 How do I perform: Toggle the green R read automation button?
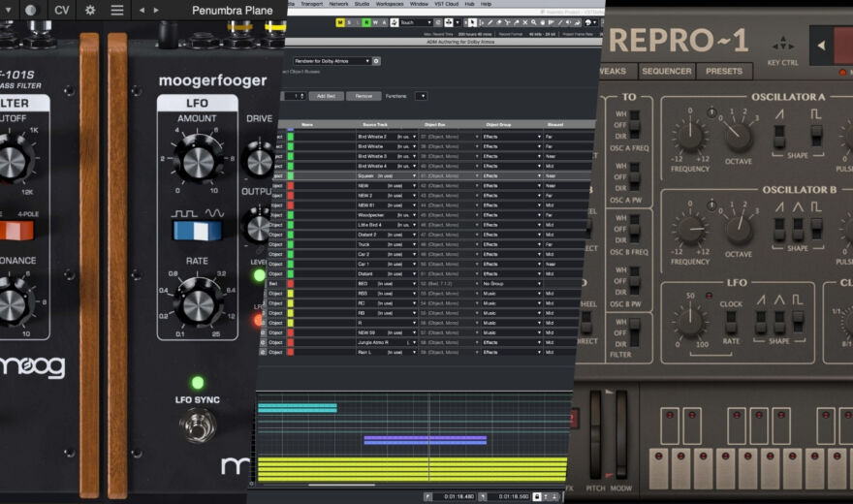pyautogui.click(x=366, y=22)
